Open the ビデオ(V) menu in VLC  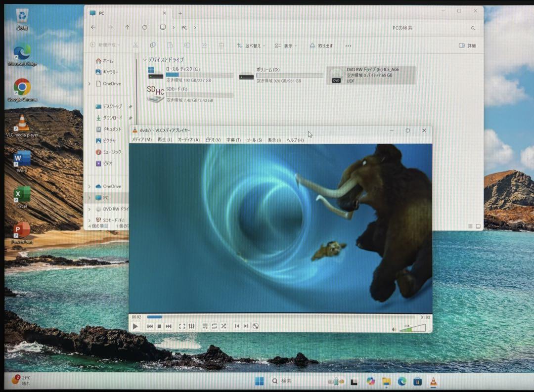coord(213,139)
